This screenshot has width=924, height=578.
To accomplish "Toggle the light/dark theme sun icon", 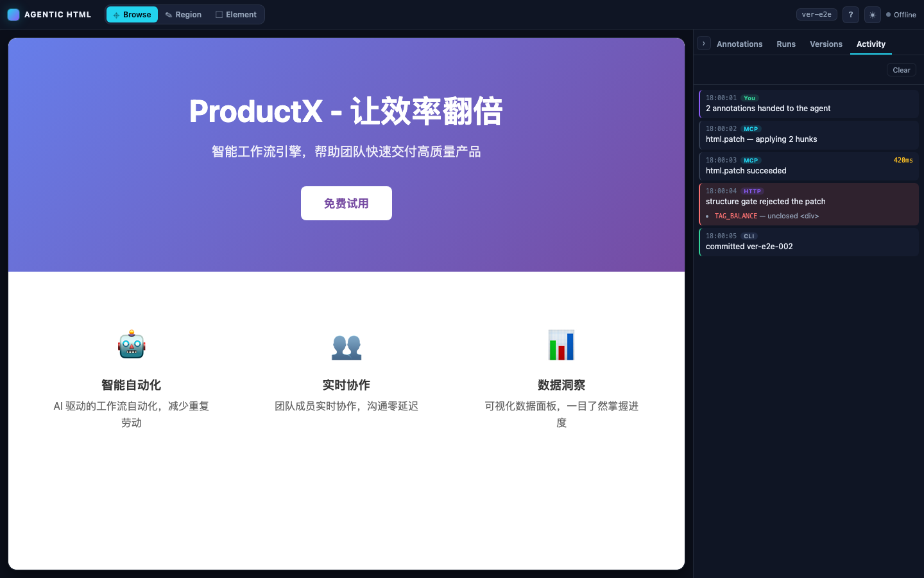I will (873, 15).
